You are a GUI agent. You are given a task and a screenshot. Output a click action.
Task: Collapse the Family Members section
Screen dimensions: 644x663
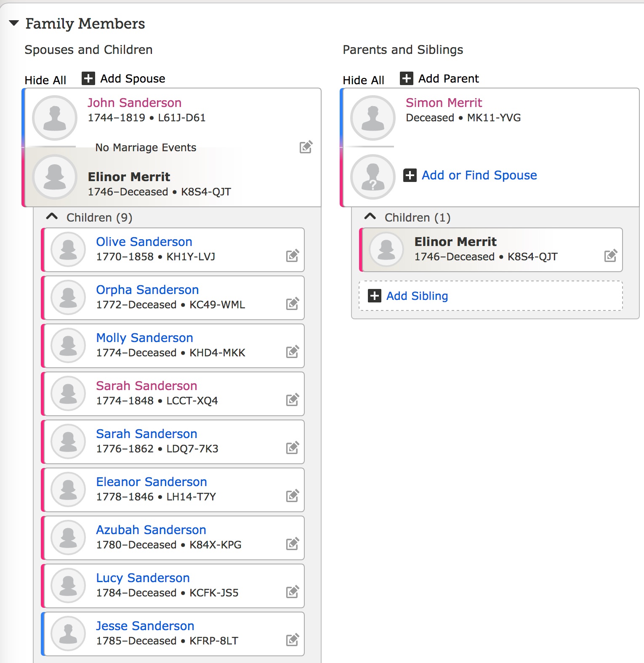click(x=14, y=23)
